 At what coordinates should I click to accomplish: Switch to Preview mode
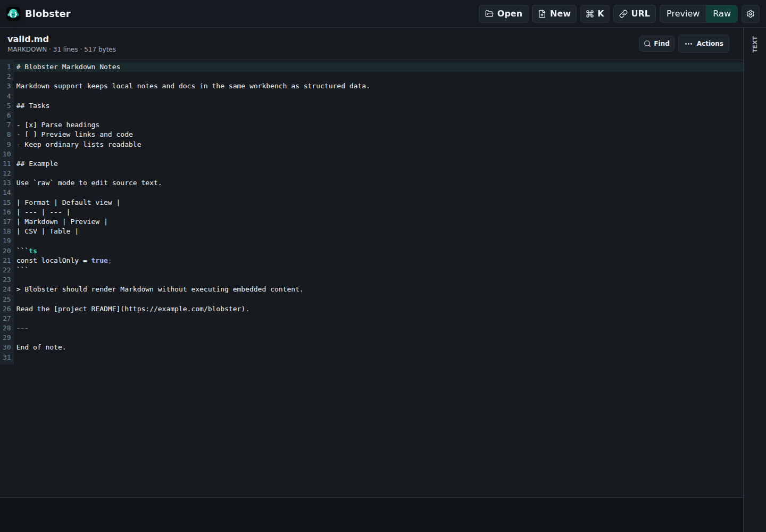click(x=682, y=14)
